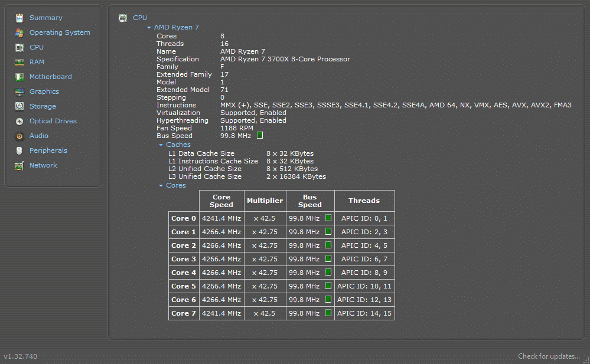Collapse the Caches section
The height and width of the screenshot is (364, 590).
coord(161,145)
